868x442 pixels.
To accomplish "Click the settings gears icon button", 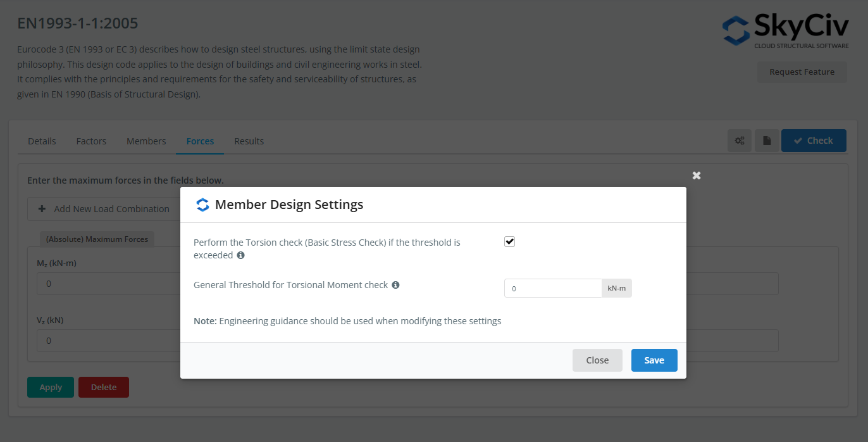I will [x=739, y=141].
